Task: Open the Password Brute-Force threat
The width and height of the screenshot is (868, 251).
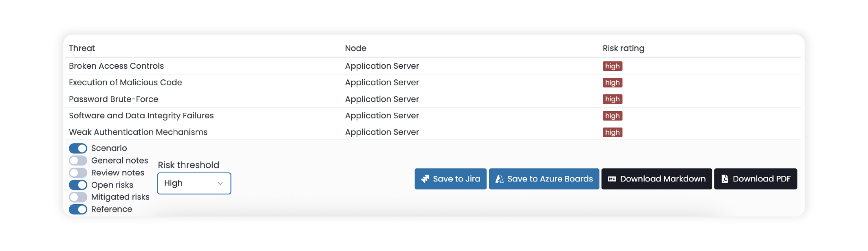Action: click(113, 99)
